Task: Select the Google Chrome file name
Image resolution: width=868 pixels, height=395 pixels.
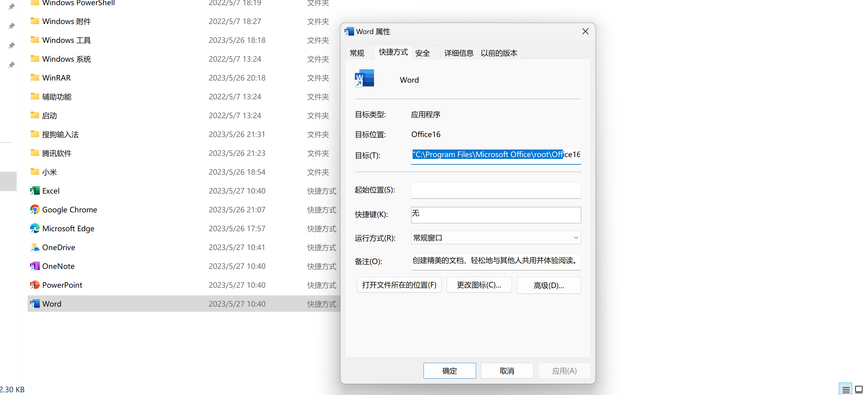Action: tap(69, 210)
